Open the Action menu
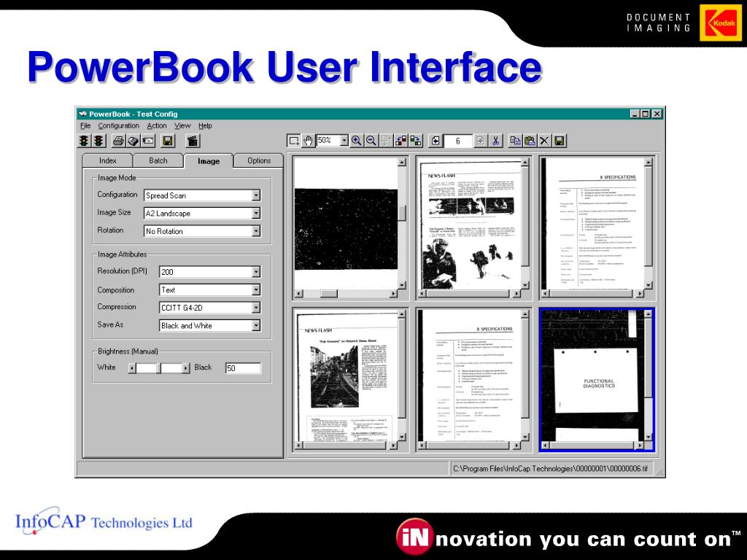 click(157, 125)
